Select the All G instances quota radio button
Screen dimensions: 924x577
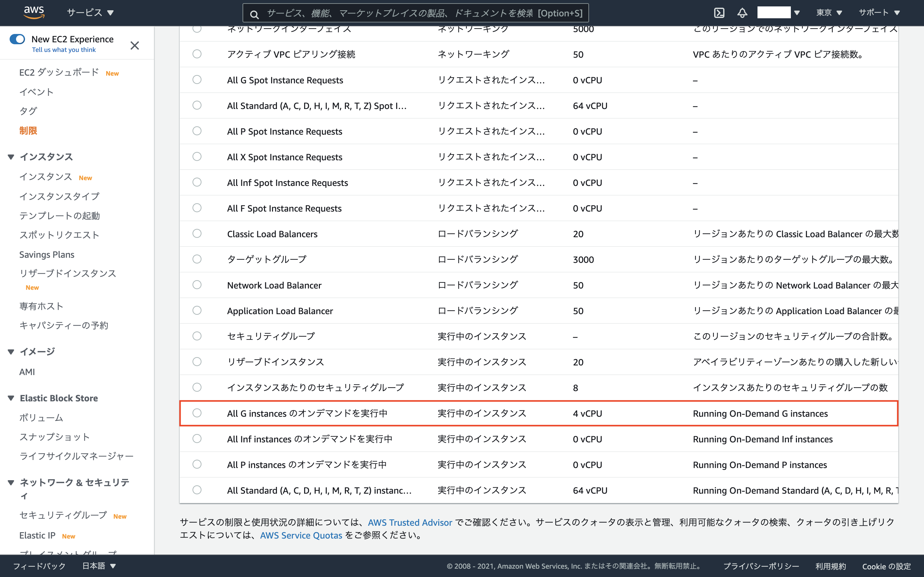197,413
